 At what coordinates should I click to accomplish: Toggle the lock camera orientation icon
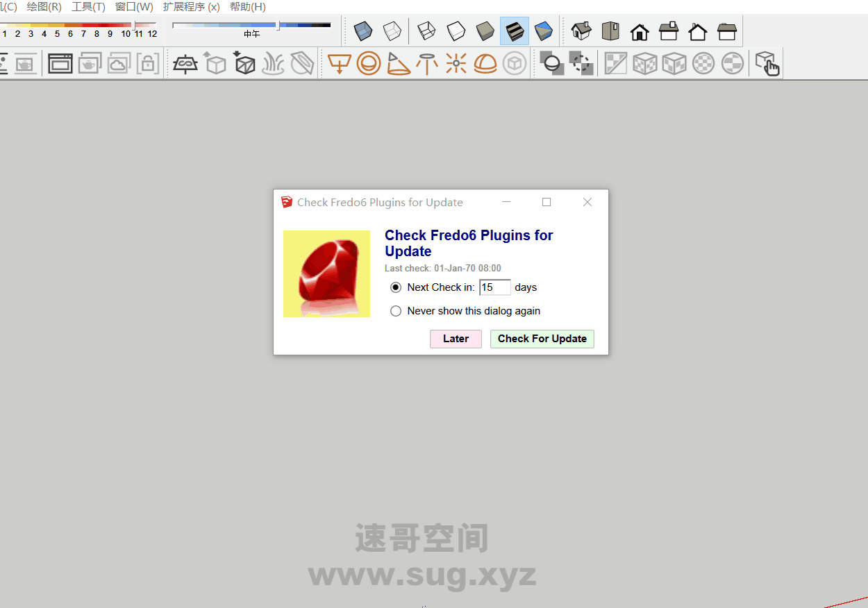[x=148, y=64]
